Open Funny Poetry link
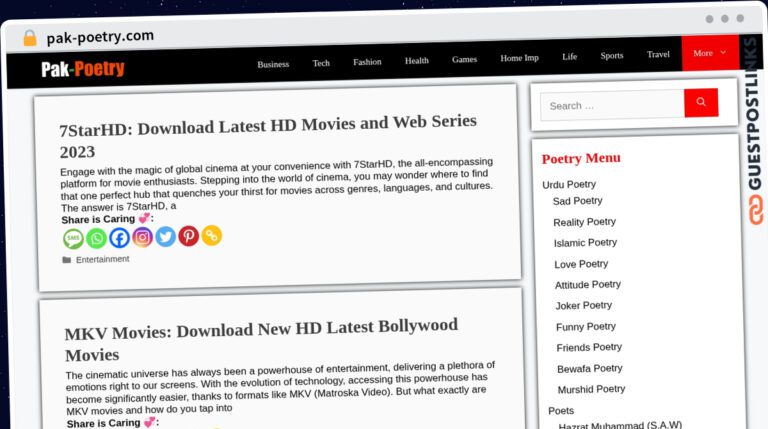This screenshot has height=429, width=768. tap(586, 327)
